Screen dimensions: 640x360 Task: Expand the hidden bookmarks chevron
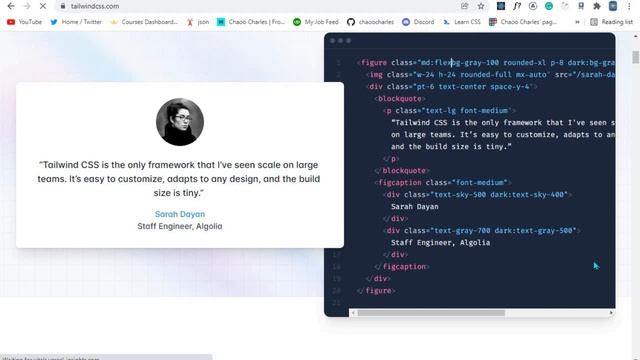click(577, 22)
